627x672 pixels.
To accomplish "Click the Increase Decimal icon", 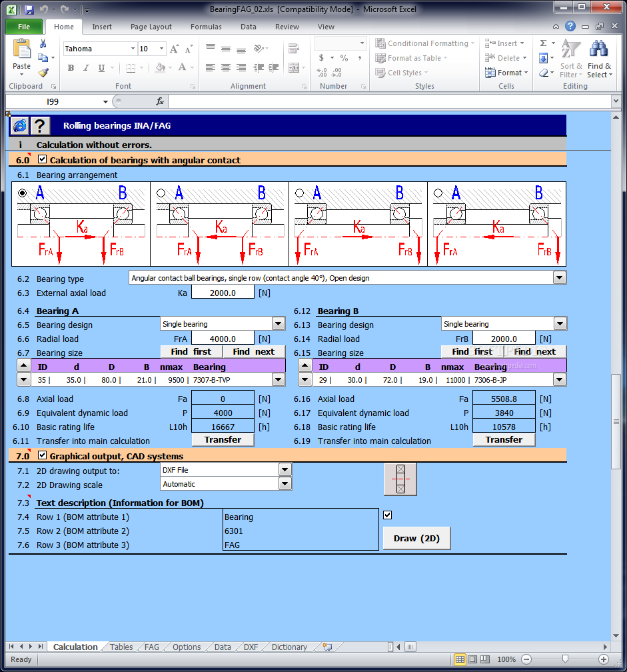I will coord(322,72).
